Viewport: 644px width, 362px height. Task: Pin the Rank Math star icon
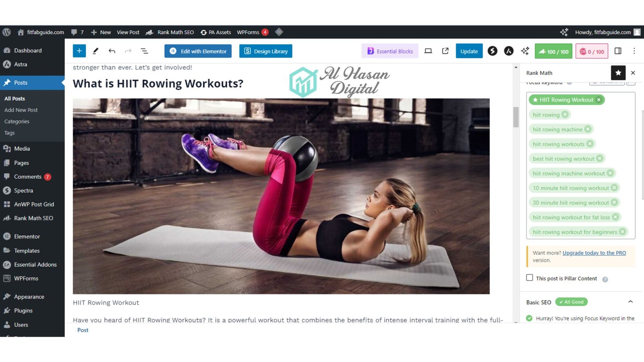[x=618, y=73]
